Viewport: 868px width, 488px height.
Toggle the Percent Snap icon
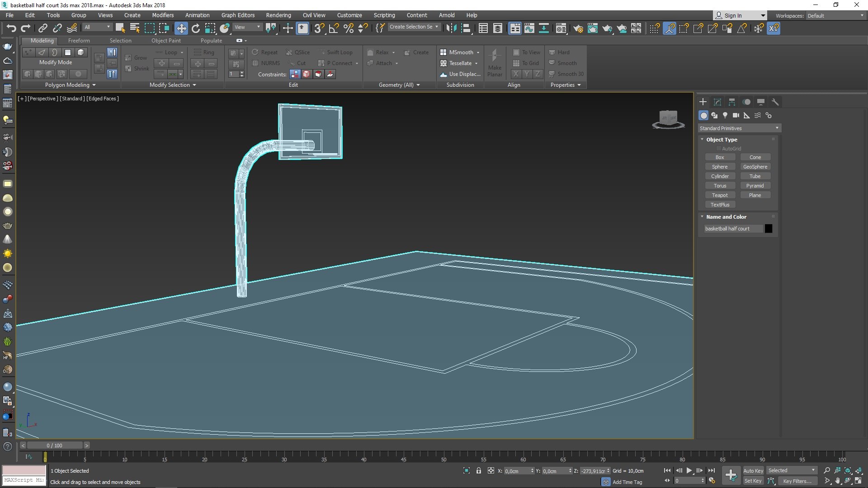click(348, 28)
